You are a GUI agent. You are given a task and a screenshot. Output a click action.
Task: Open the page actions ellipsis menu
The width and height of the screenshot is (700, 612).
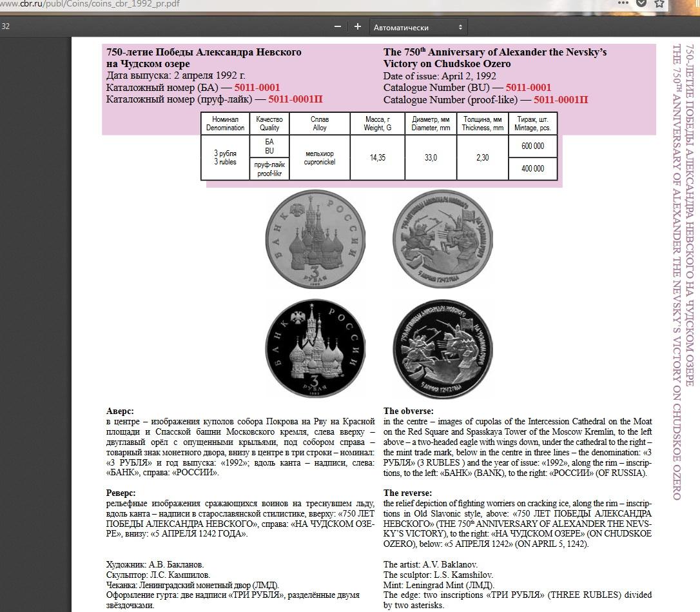click(x=623, y=3)
